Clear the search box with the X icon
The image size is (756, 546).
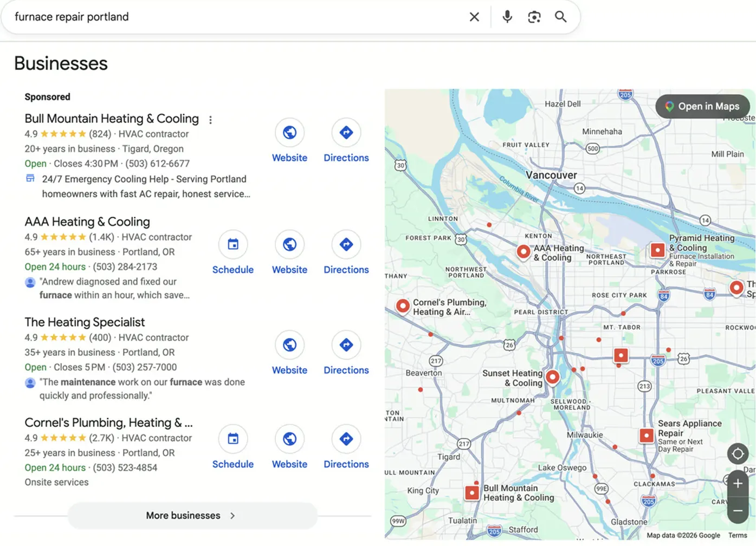pos(474,17)
